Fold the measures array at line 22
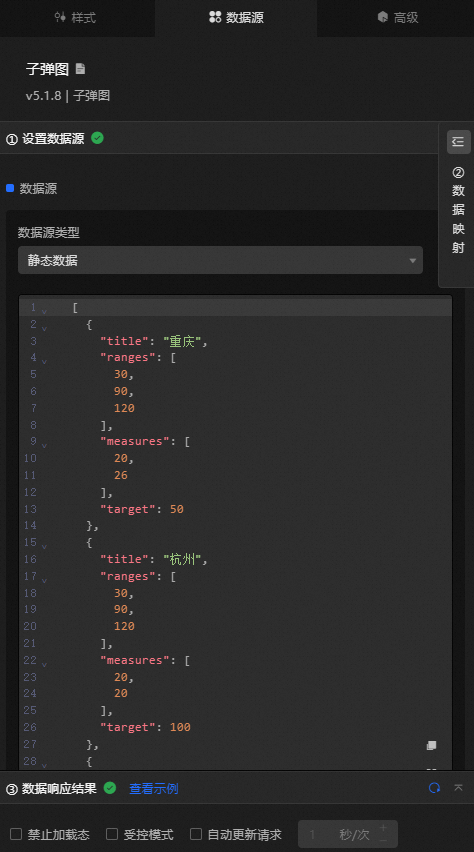Screen dimensions: 474x852 click(x=45, y=663)
